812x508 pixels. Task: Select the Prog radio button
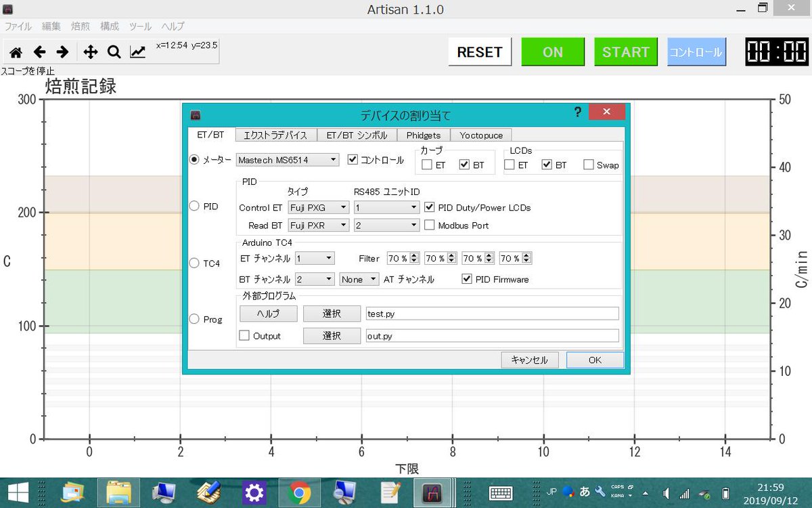tap(195, 319)
